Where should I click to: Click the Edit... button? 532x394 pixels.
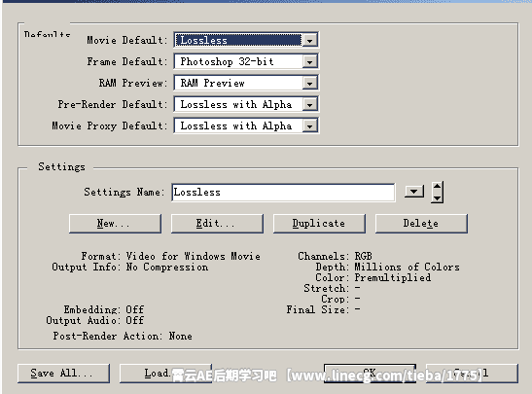(x=217, y=224)
